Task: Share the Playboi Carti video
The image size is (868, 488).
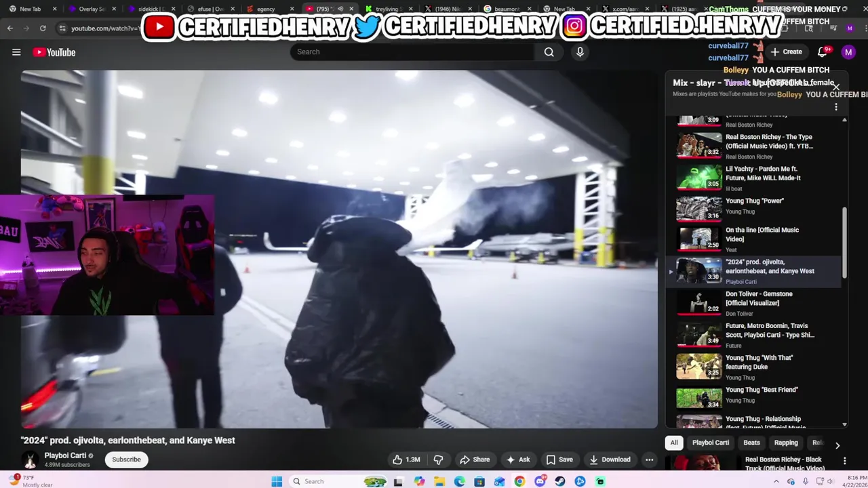Action: pyautogui.click(x=474, y=460)
